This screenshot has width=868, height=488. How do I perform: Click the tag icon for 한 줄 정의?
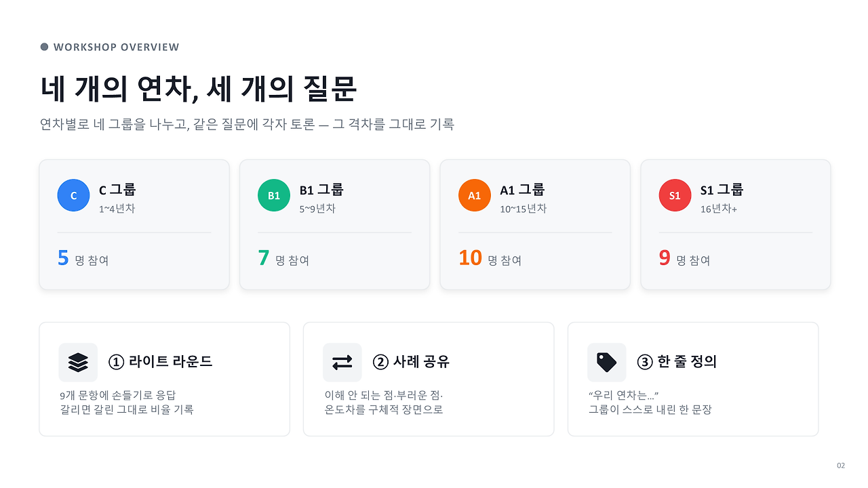coord(607,363)
